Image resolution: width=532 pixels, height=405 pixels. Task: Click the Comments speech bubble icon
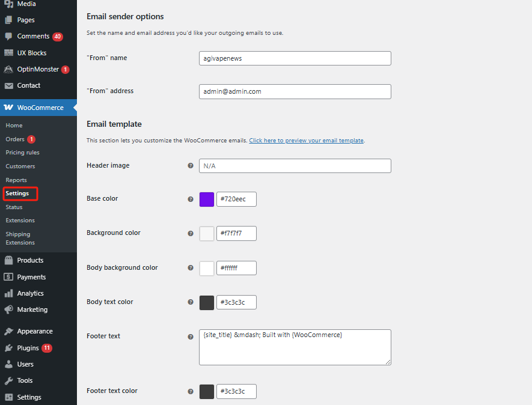tap(8, 37)
